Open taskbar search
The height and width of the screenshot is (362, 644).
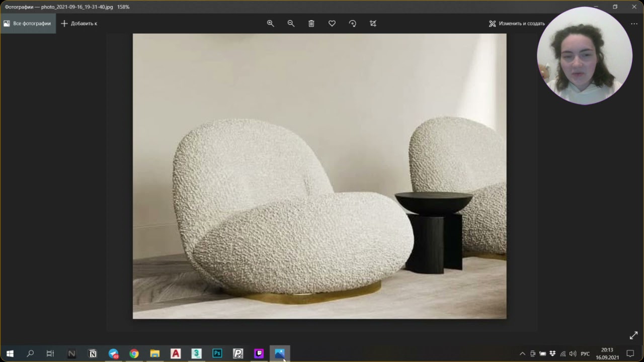(x=30, y=353)
